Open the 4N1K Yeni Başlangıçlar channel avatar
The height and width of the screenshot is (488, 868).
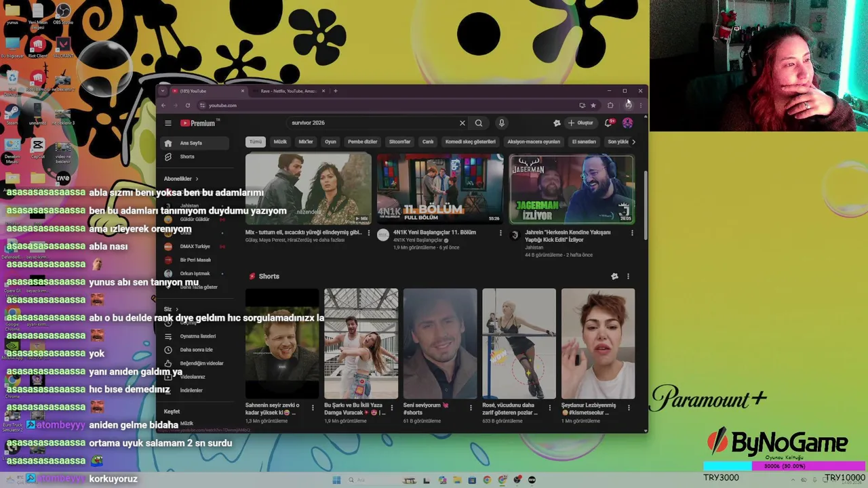tap(383, 235)
